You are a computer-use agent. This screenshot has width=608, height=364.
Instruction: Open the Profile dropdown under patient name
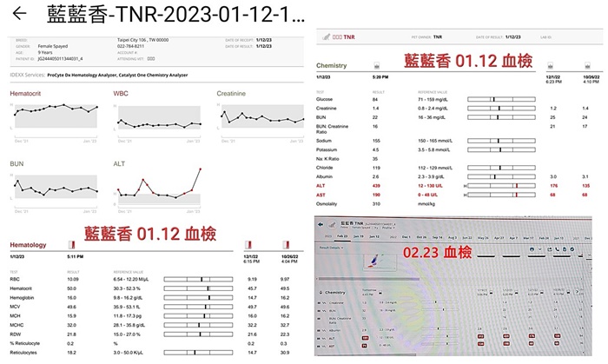388,228
